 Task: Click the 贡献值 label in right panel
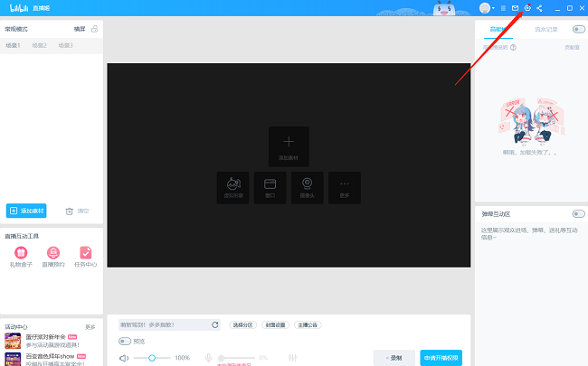(x=573, y=47)
